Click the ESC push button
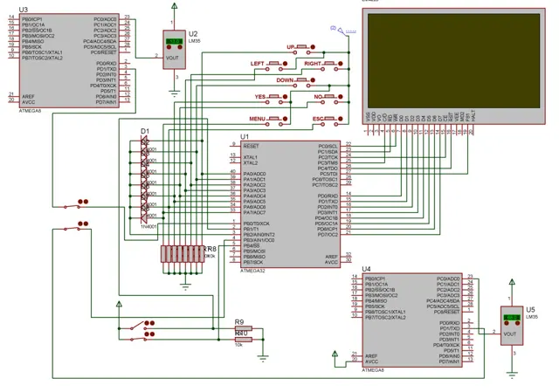Screen dimensions: 559x392 point(329,119)
